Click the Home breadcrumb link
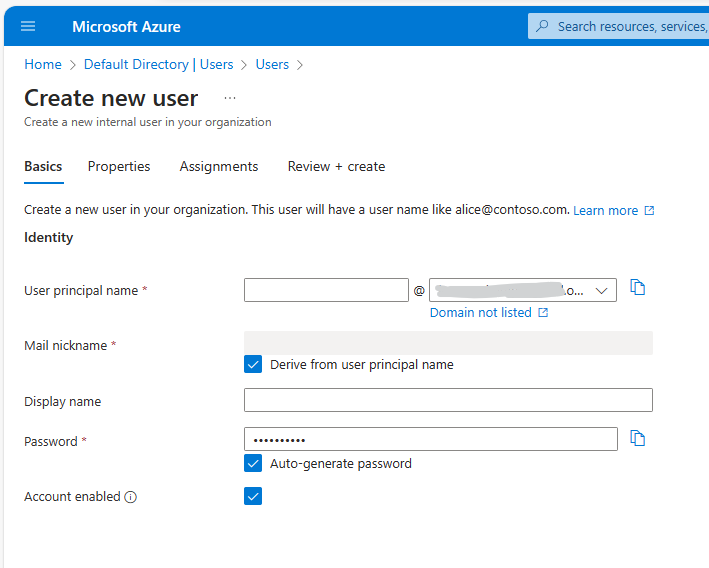This screenshot has width=709, height=568. coord(43,64)
